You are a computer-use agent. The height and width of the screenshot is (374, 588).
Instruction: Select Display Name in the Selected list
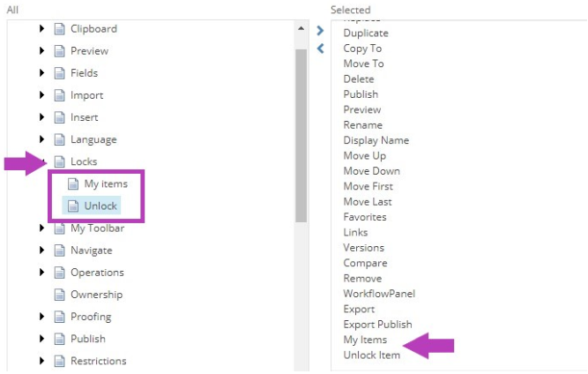tap(376, 140)
